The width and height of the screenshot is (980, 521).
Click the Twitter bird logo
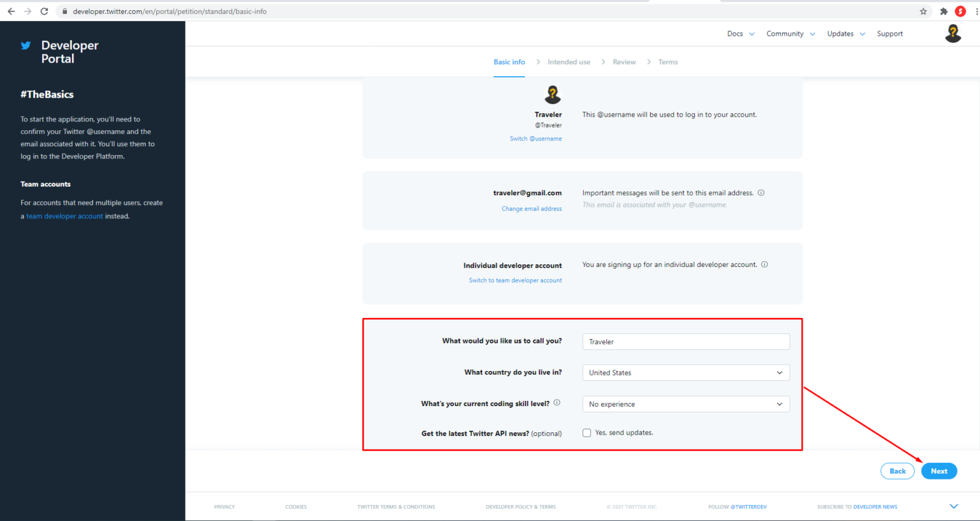[x=24, y=45]
